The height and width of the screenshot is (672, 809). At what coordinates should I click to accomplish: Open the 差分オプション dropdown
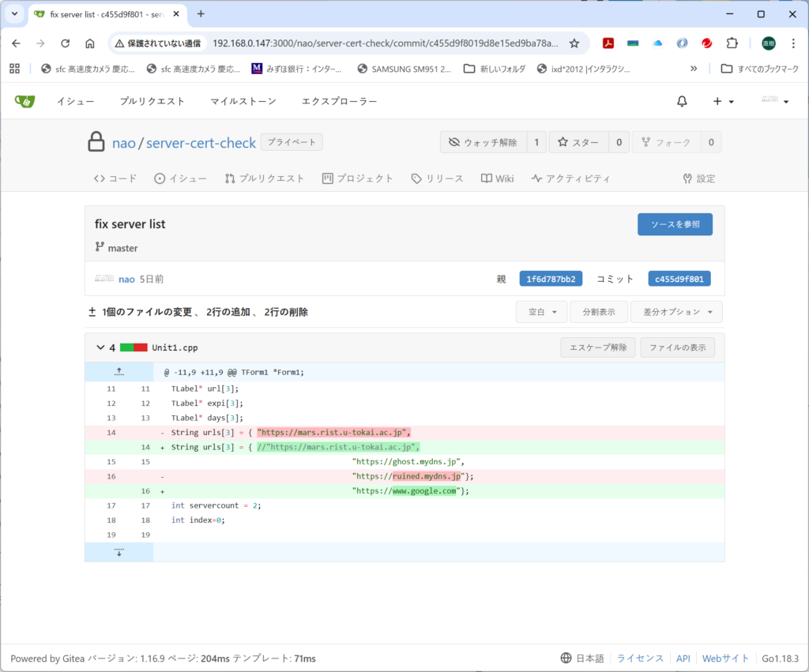click(675, 312)
